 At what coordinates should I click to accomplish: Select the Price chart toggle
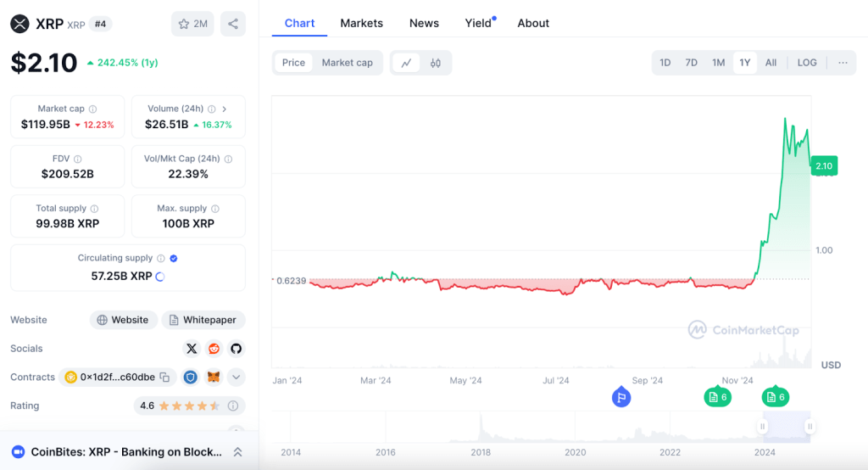[x=293, y=63]
